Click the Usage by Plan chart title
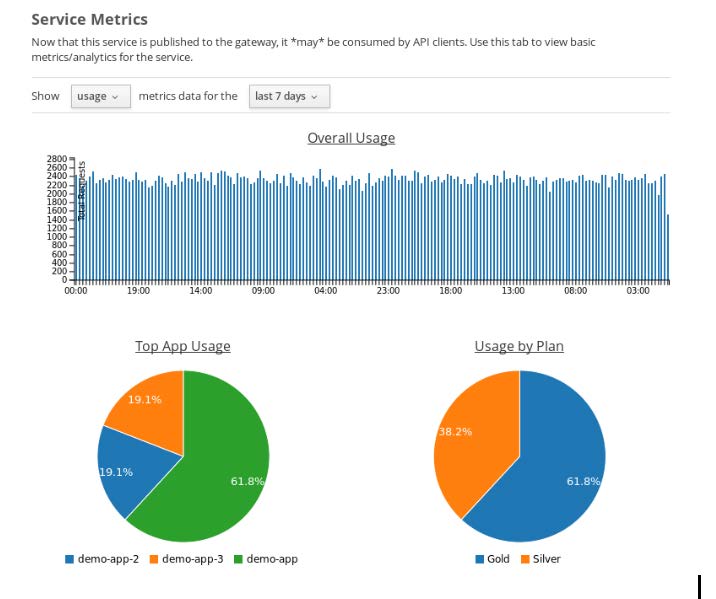Viewport: 716px width, 599px height. (x=519, y=346)
